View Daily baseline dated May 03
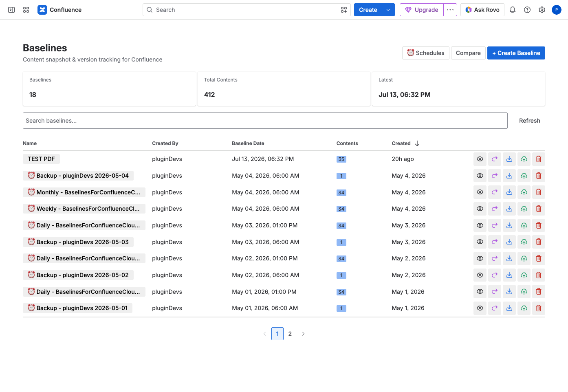The height and width of the screenshot is (392, 568). (480, 225)
